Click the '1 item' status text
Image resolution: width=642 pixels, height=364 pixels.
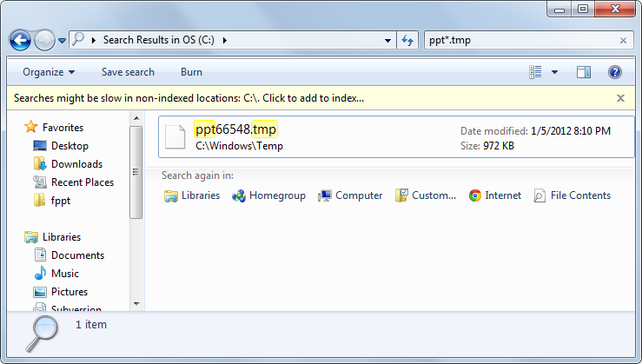click(91, 325)
